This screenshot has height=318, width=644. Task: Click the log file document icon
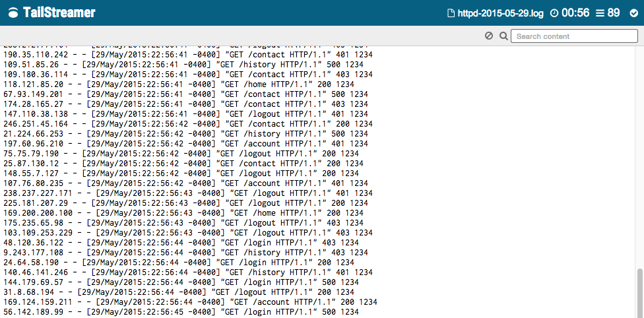pos(451,14)
